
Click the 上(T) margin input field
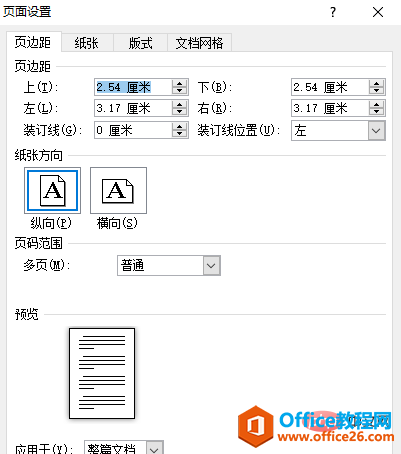[x=133, y=87]
